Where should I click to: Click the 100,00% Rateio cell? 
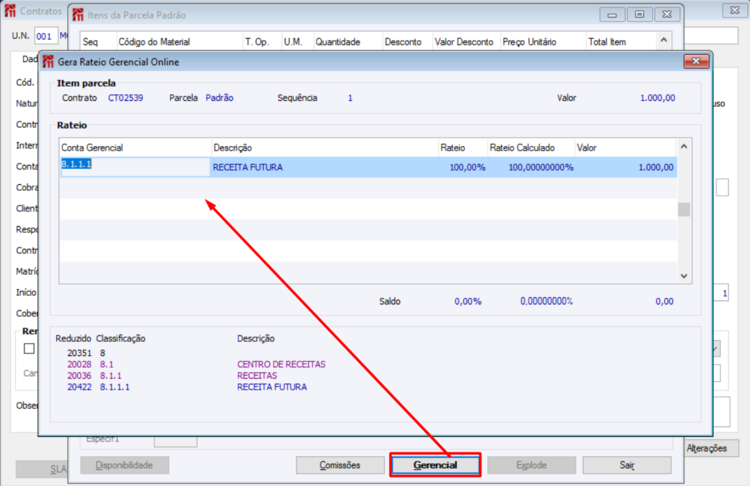pyautogui.click(x=463, y=167)
